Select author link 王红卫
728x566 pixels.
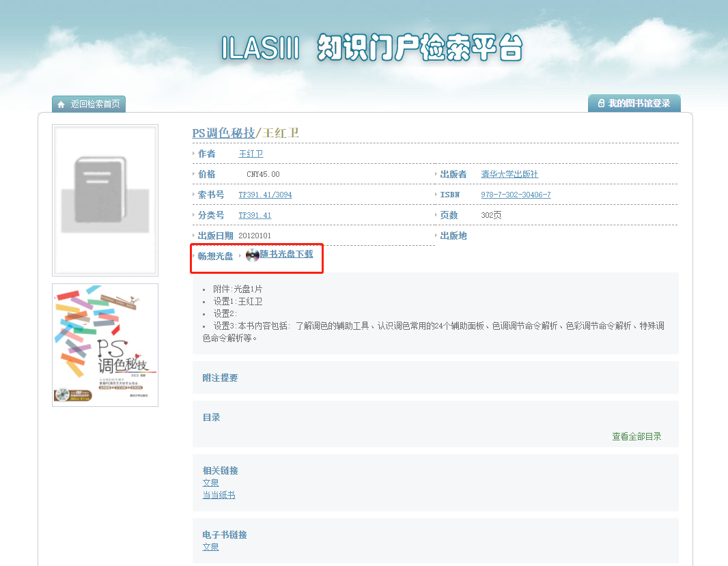point(251,154)
